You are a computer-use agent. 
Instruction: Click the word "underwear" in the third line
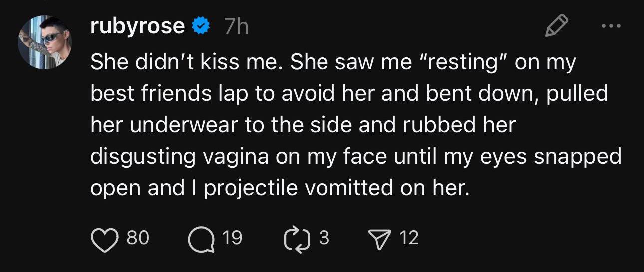coord(181,125)
